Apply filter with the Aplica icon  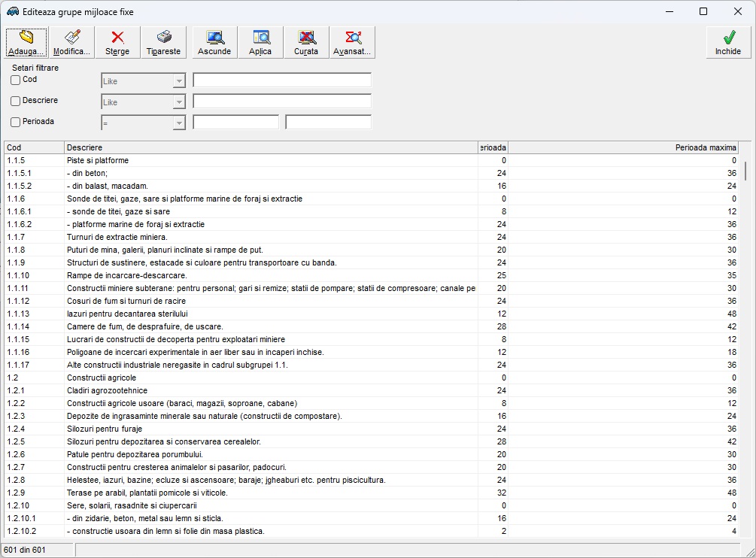(x=260, y=42)
